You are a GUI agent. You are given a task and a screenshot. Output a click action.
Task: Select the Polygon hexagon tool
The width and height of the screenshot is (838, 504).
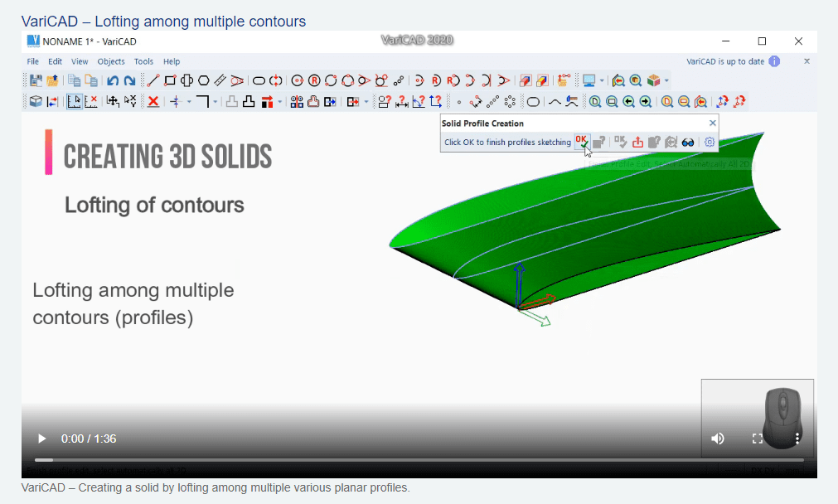(204, 80)
